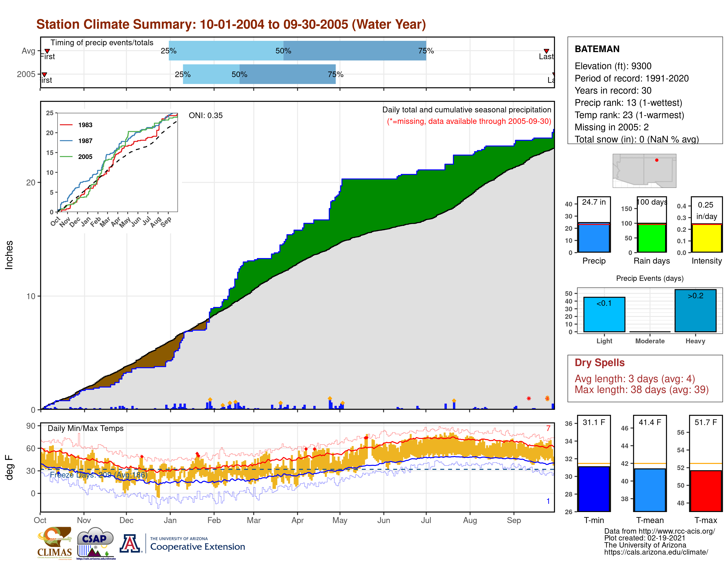
Task: Click the orange diamond marker above late-January precip
Action: pyautogui.click(x=210, y=400)
